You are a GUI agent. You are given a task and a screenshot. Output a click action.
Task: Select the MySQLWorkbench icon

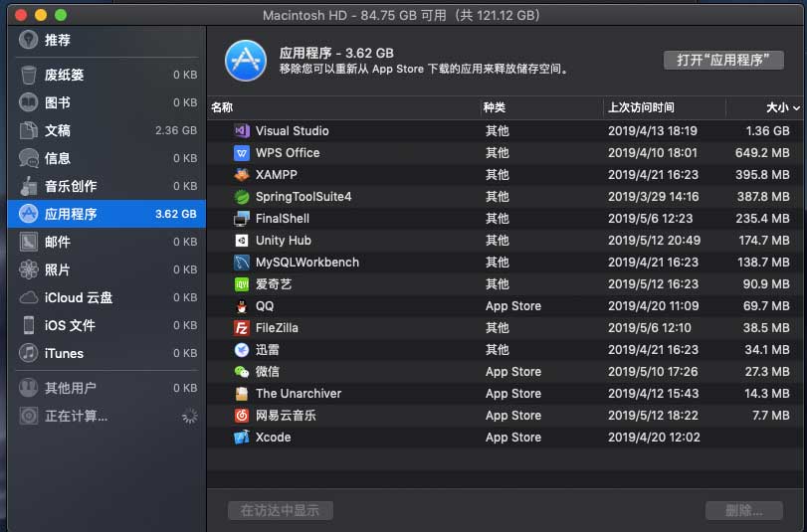point(242,263)
